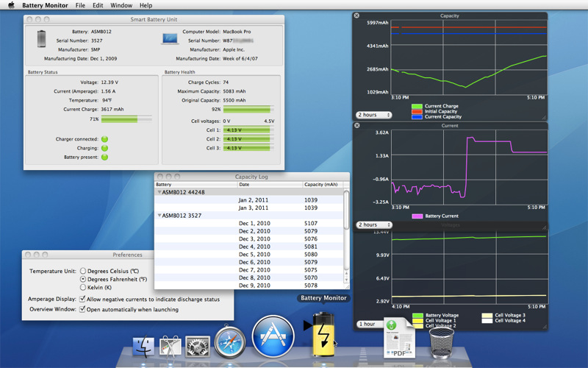The width and height of the screenshot is (588, 368).
Task: Click the Current Charge green legend swatch
Action: click(x=417, y=106)
